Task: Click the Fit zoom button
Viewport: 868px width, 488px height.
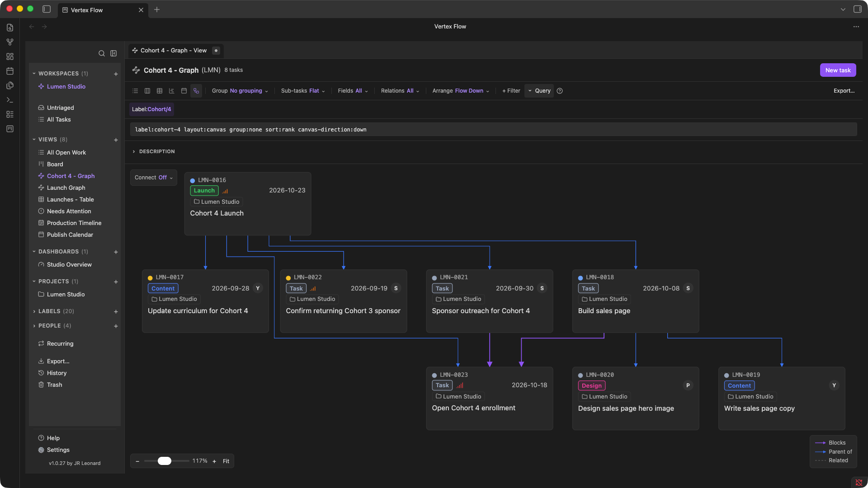Action: point(226,461)
